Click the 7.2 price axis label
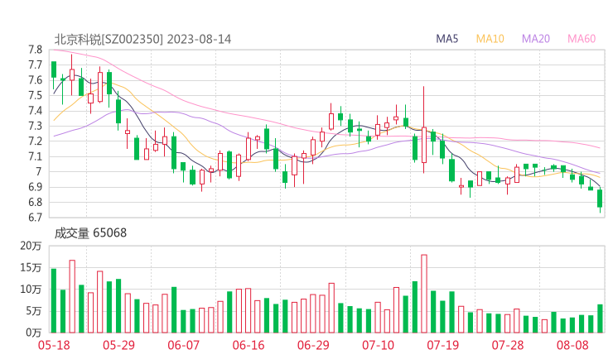Screen dimensions: 613x364 pyautogui.click(x=35, y=141)
